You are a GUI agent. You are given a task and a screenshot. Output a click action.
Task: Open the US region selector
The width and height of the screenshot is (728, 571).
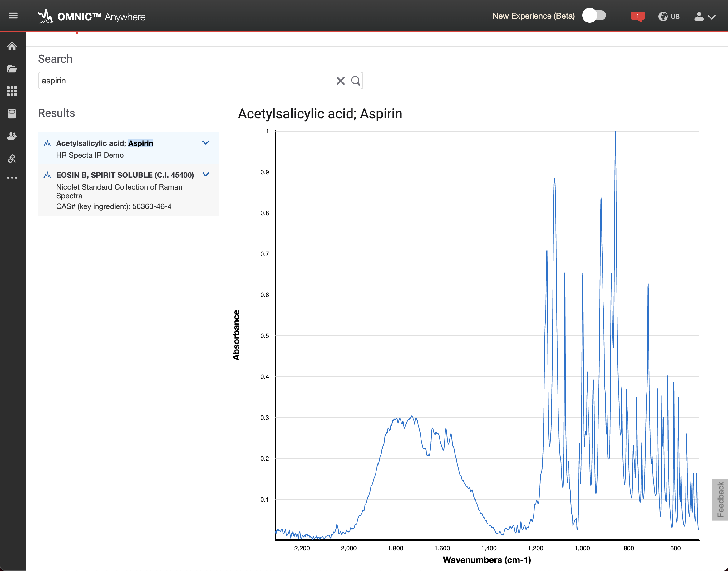[669, 16]
